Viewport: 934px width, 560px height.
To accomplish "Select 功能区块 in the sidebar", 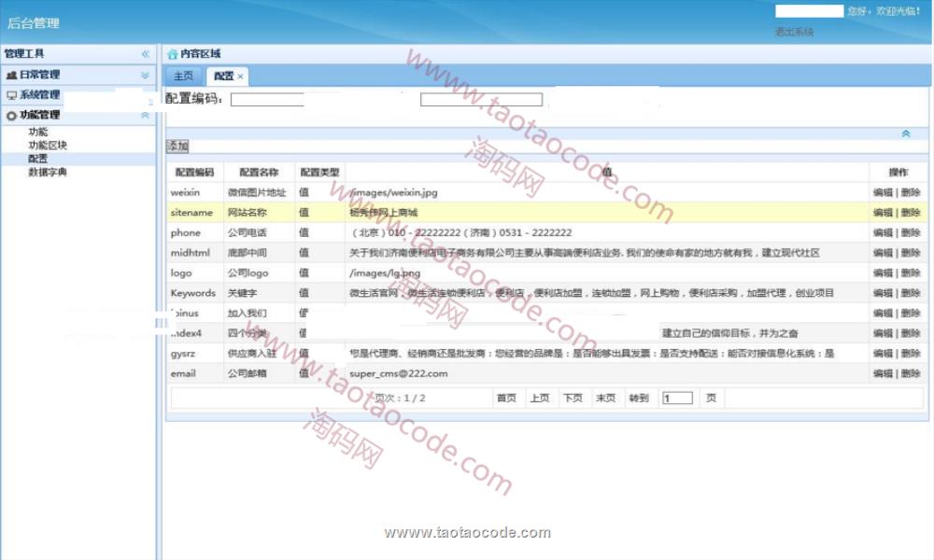I will tap(48, 146).
